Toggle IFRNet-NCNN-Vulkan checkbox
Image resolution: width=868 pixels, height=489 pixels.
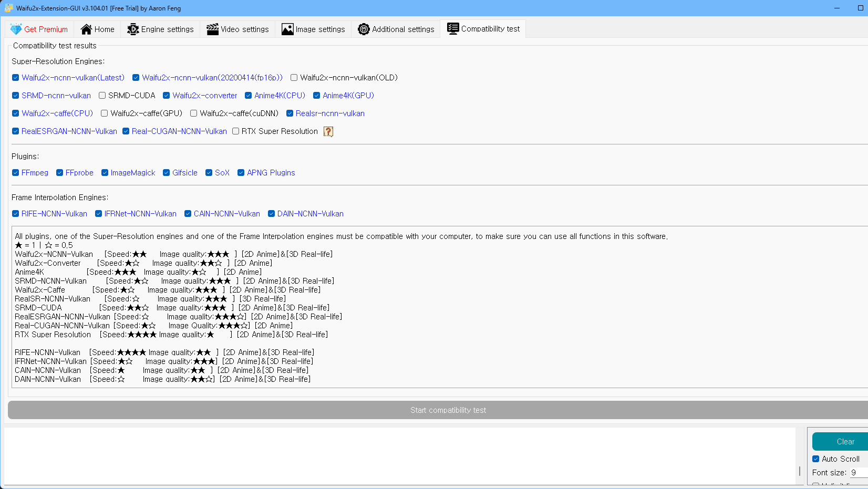(98, 214)
